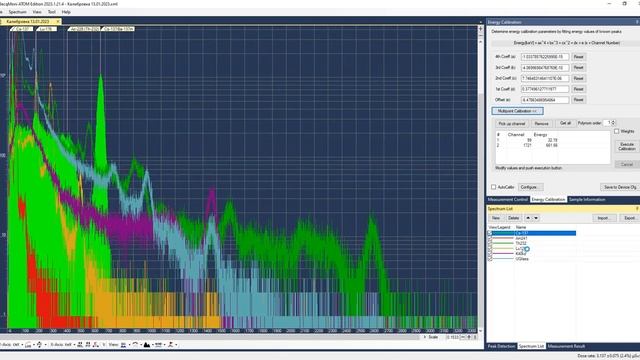640x360 pixels.
Task: Enable the Weights checkbox
Action: pos(616,131)
